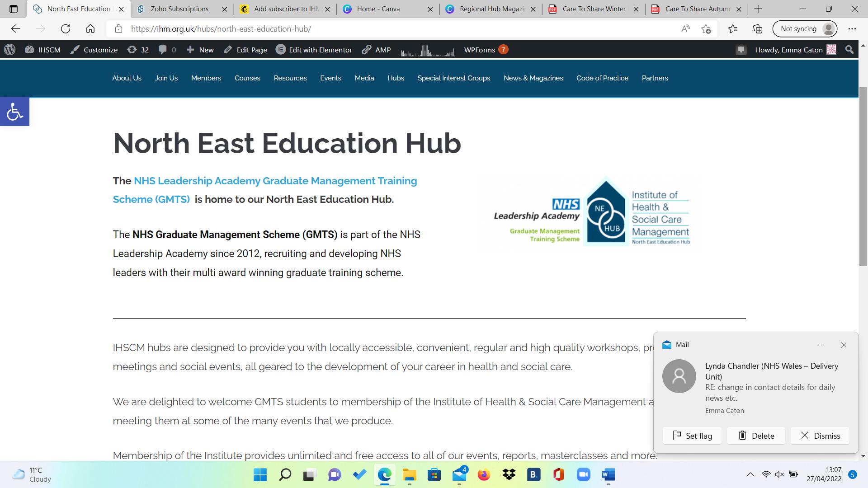Open the Read aloud icon in address bar
The image size is (868, 488).
coord(686,29)
